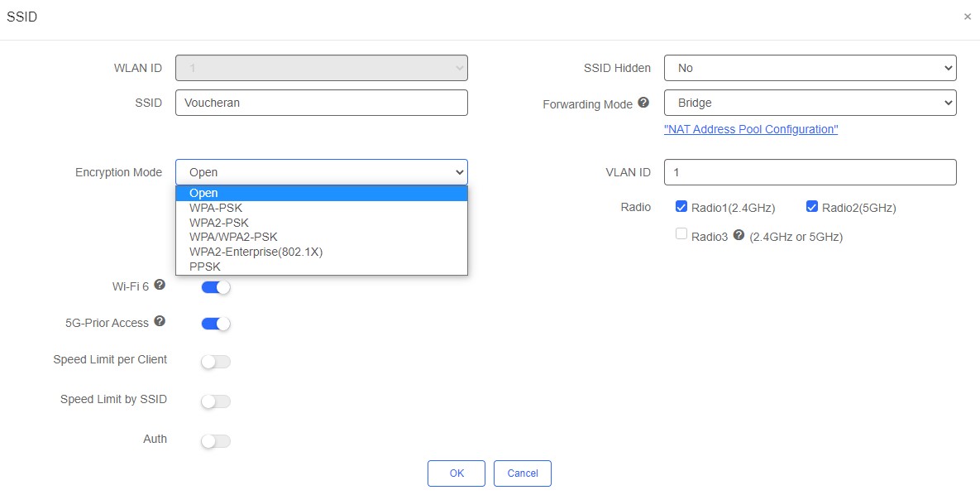The width and height of the screenshot is (980, 495).
Task: Close the SSID dialog with X
Action: coord(967,17)
